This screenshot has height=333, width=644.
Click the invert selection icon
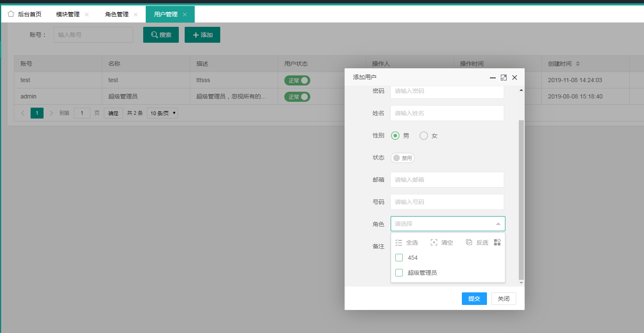tap(469, 243)
